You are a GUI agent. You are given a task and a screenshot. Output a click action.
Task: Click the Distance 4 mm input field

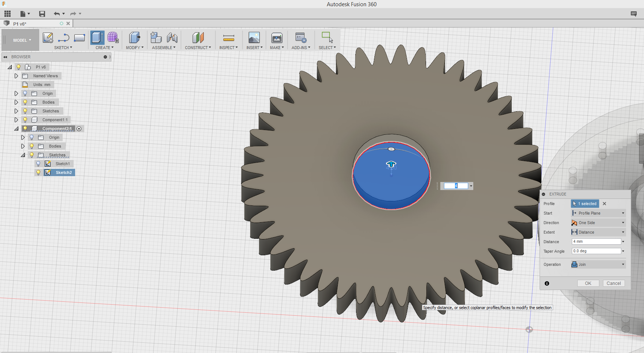pos(596,241)
